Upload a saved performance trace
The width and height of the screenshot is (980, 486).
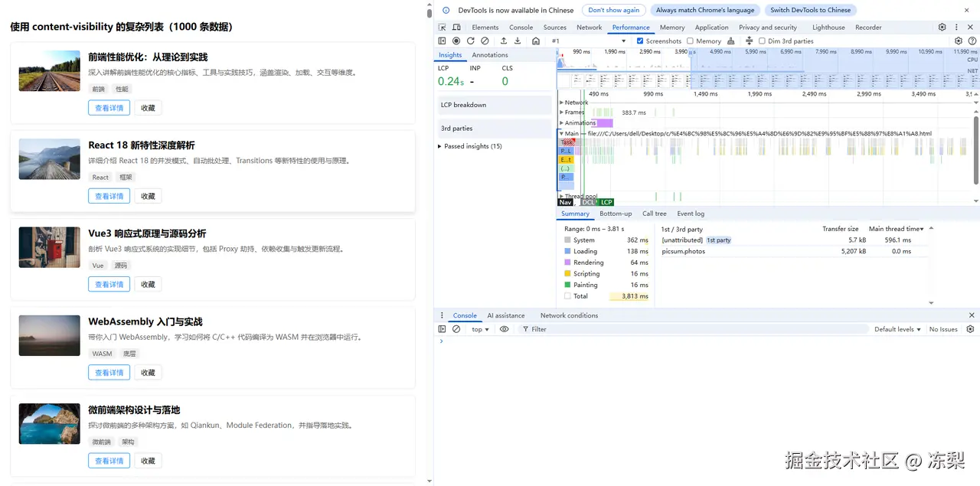pos(504,41)
